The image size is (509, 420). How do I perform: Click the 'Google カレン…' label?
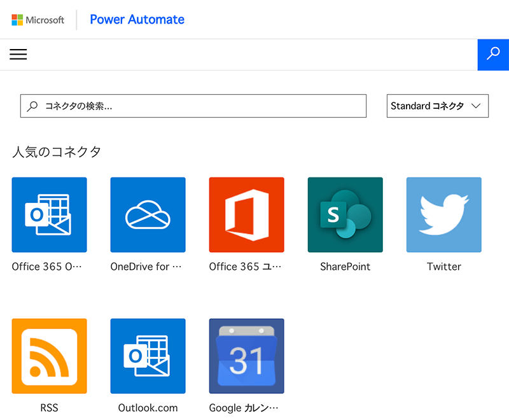pyautogui.click(x=244, y=408)
